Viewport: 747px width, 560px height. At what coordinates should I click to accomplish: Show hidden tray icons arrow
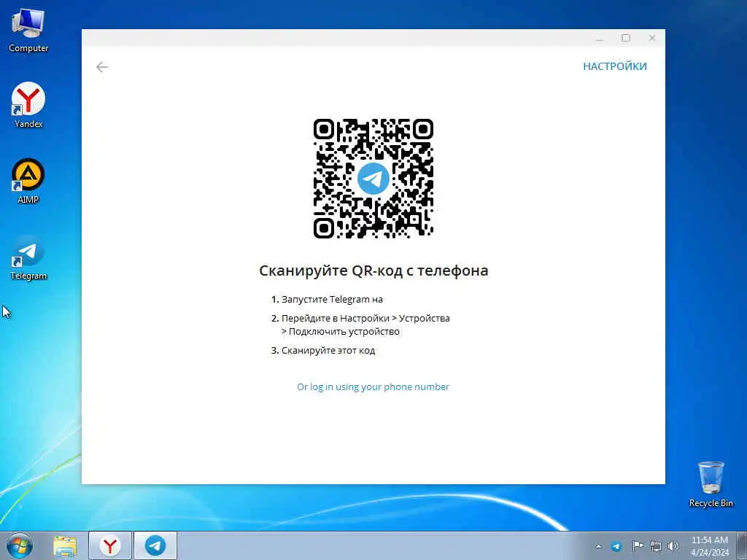598,546
